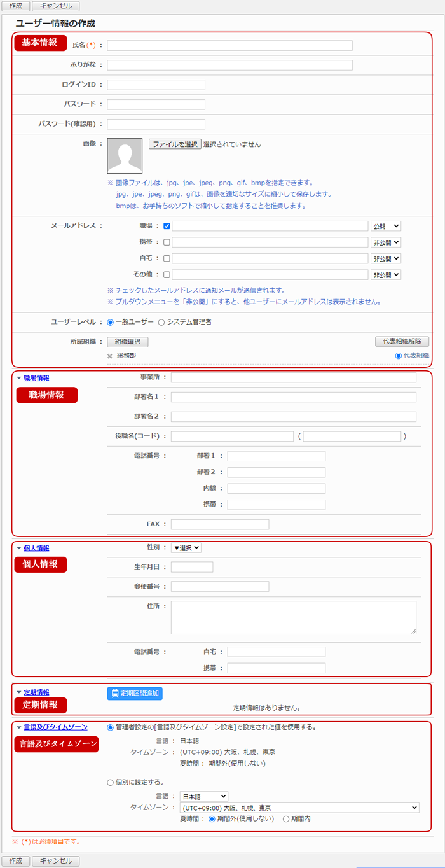The height and width of the screenshot is (868, 445).
Task: Click the bottom 作成 button
Action: pyautogui.click(x=16, y=861)
